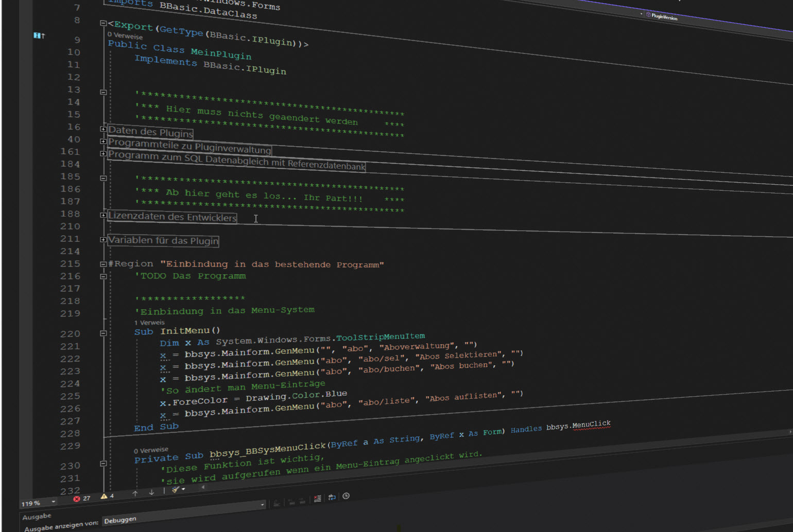
Task: Toggle timestamps with the clock icon
Action: (346, 496)
